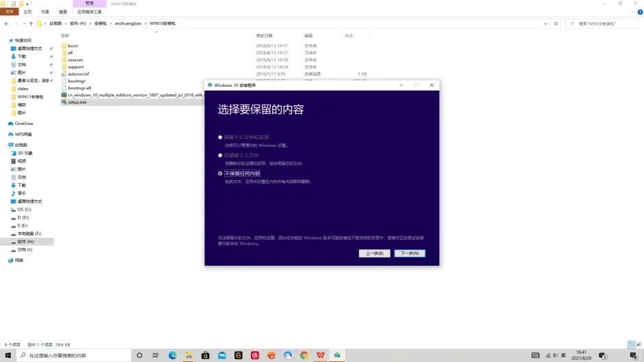644x362 pixels.
Task: Sort by the 类型 column header
Action: click(308, 36)
